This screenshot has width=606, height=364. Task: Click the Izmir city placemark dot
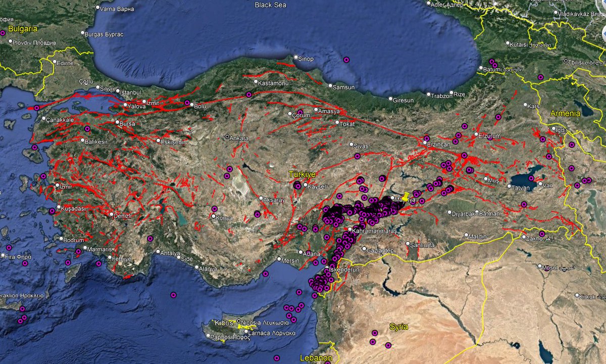click(57, 185)
